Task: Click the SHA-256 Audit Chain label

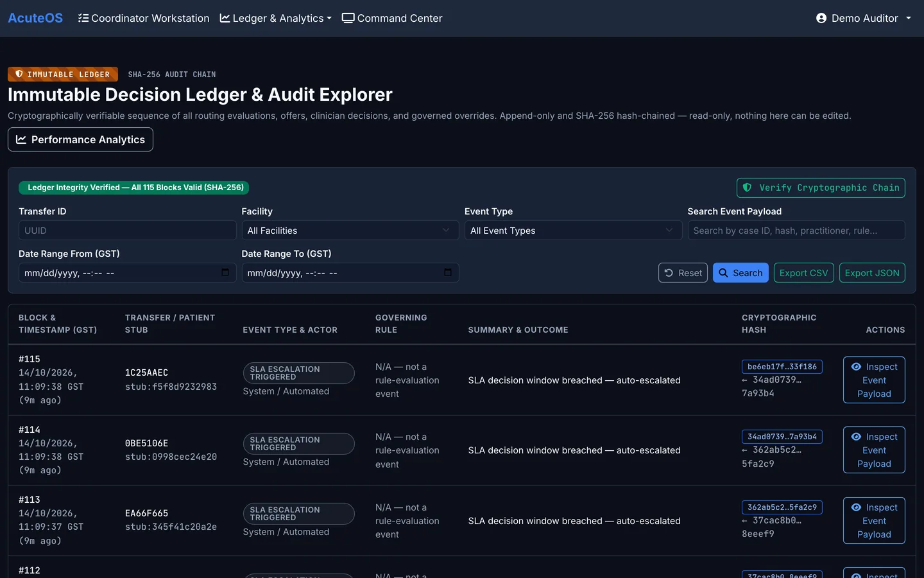Action: pos(172,74)
